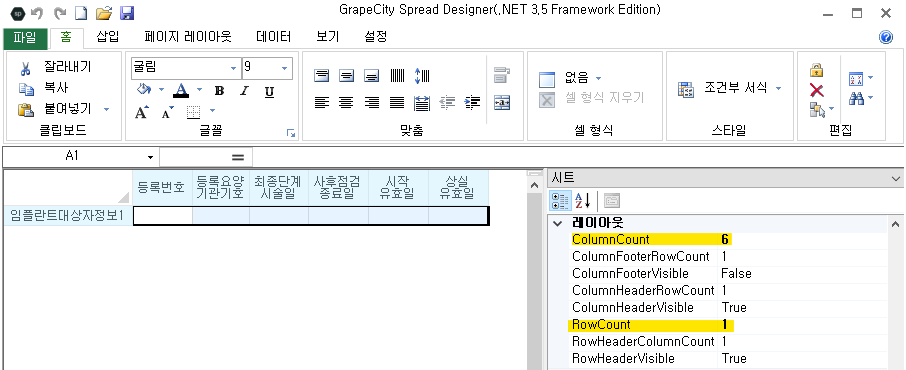Screen dimensions: 906x370
Task: Open file using the folder icon
Action: (103, 13)
